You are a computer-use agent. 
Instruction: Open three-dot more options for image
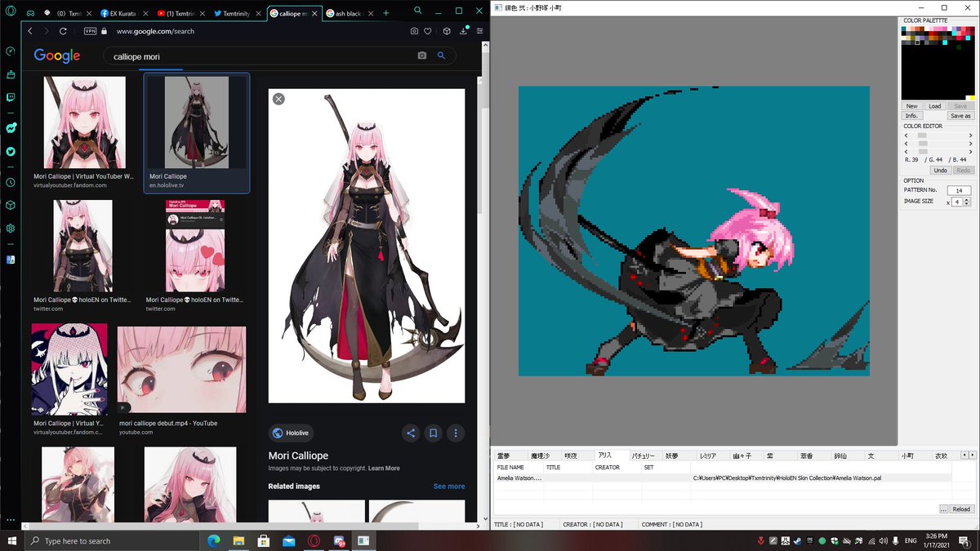457,433
